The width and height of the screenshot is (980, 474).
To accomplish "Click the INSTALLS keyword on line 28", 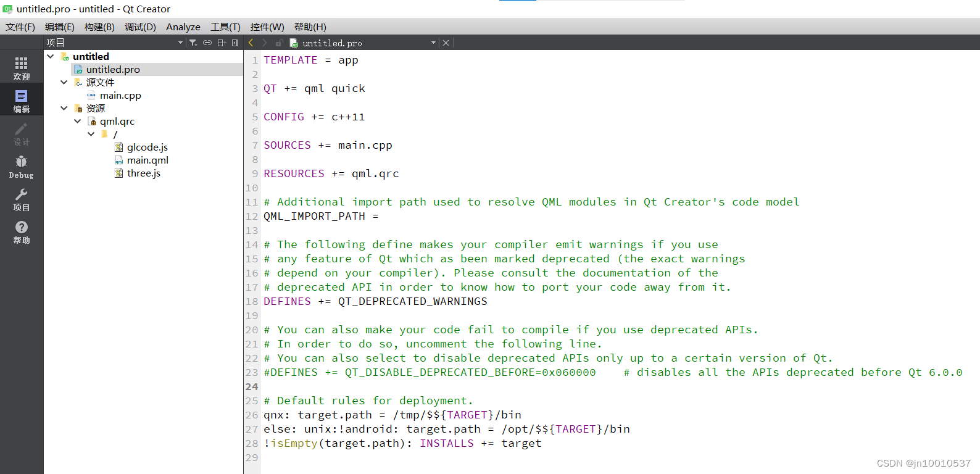I will tap(447, 443).
